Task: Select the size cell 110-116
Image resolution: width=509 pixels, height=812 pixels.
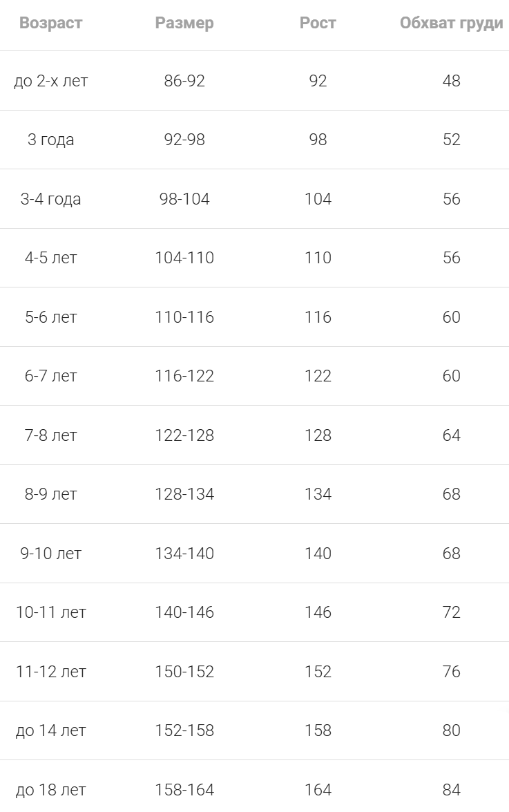Action: 184,317
